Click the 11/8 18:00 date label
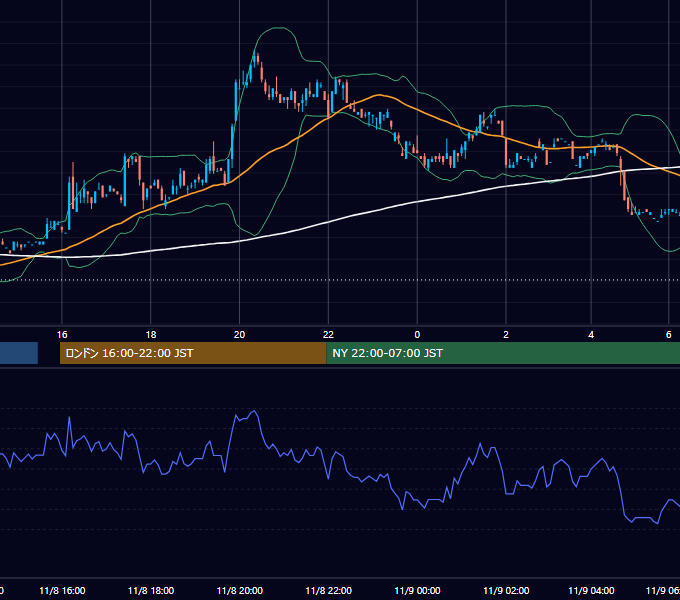This screenshot has width=680, height=600. click(x=151, y=590)
